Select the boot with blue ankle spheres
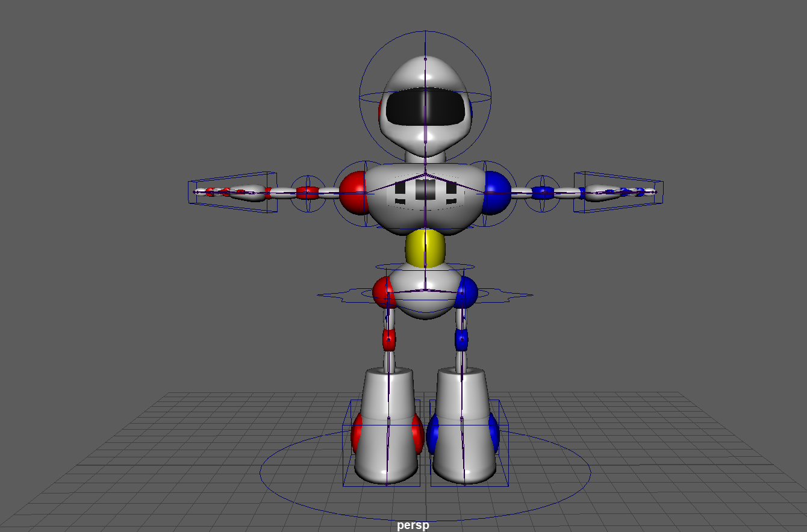The height and width of the screenshot is (532, 807). pos(464,426)
